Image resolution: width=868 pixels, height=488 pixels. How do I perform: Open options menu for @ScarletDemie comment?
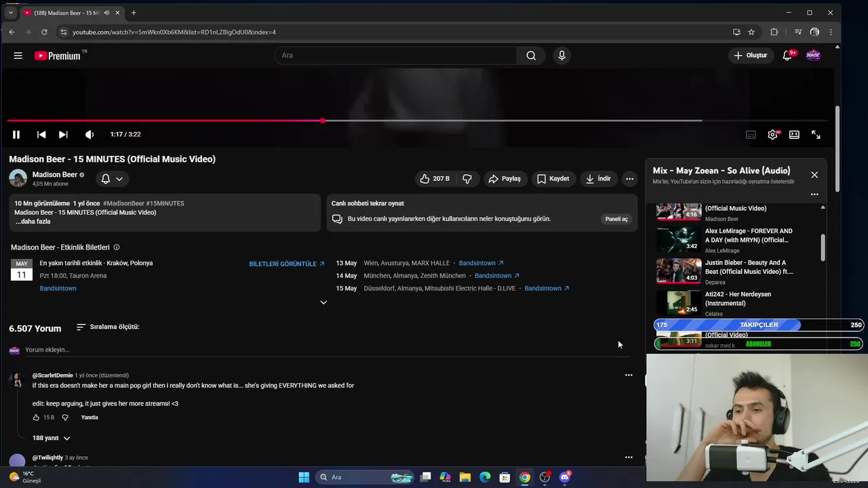tap(629, 375)
